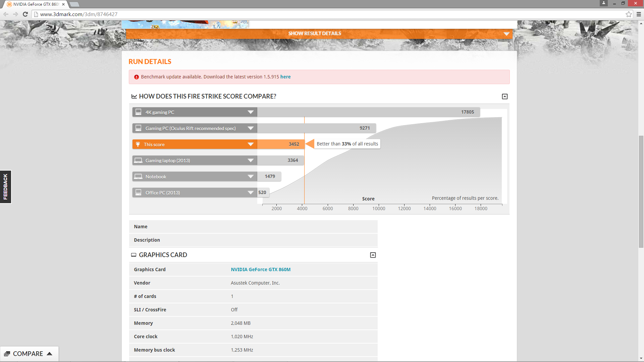Click the 4K gaming PC monitor icon

click(x=138, y=112)
